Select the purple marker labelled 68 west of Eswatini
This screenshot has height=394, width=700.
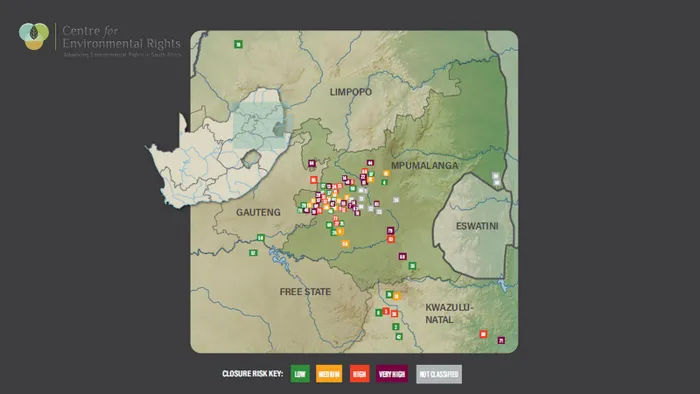402,257
